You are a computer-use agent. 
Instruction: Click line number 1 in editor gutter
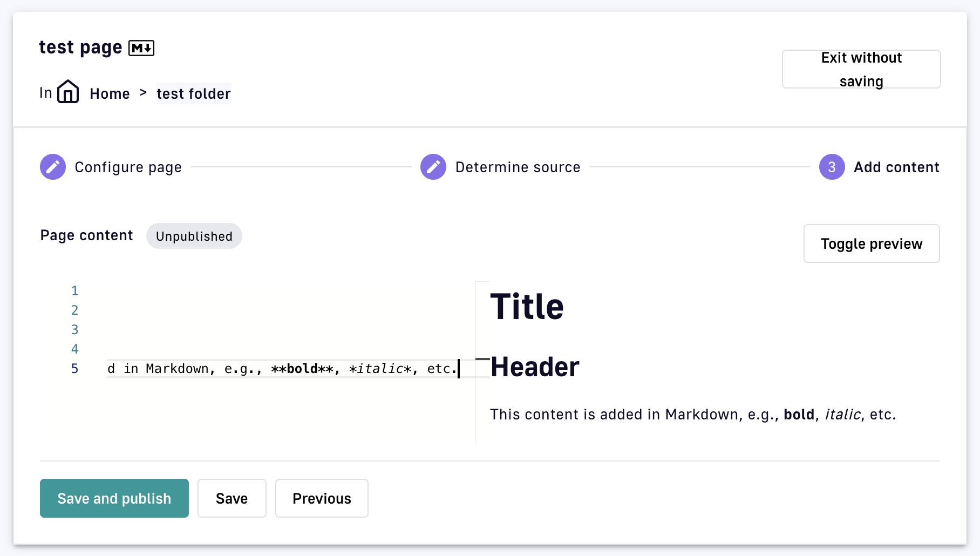(x=74, y=291)
